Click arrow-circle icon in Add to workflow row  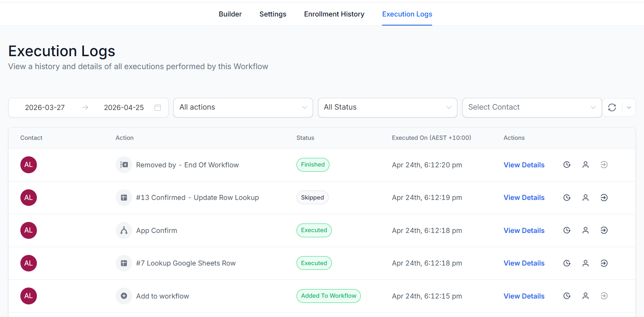point(604,296)
